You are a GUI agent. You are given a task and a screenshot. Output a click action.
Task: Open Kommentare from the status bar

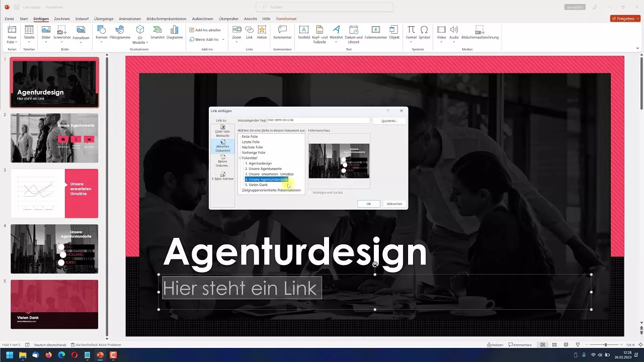520,345
